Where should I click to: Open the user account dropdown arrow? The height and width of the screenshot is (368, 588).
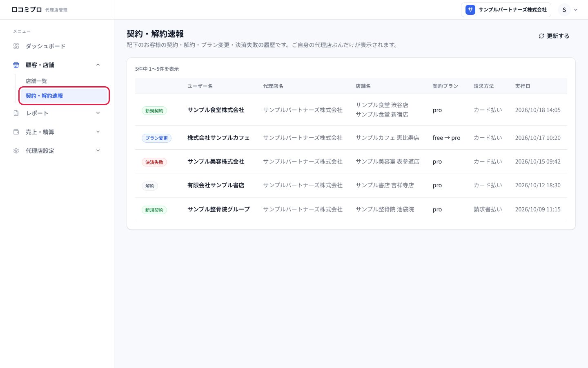click(576, 10)
